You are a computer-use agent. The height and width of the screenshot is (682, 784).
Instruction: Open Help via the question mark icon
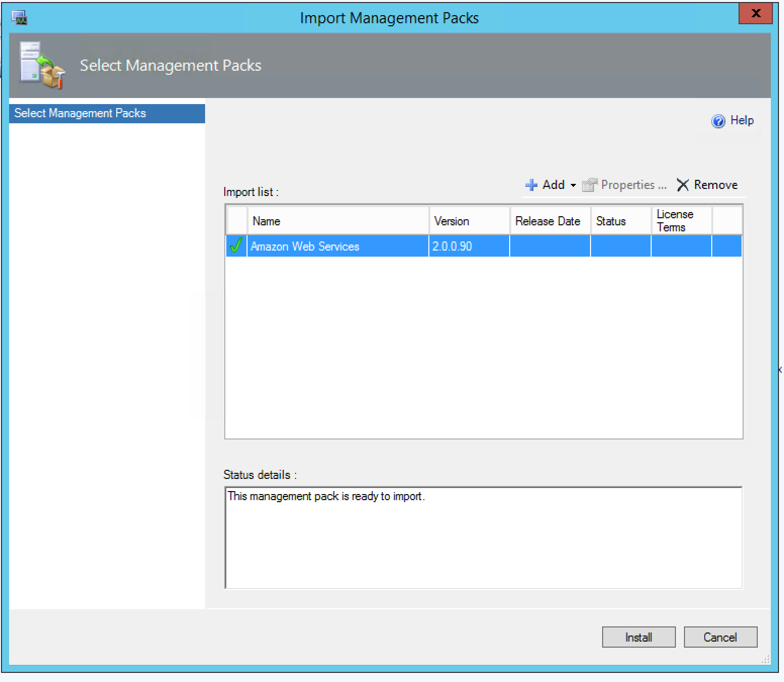click(x=718, y=121)
